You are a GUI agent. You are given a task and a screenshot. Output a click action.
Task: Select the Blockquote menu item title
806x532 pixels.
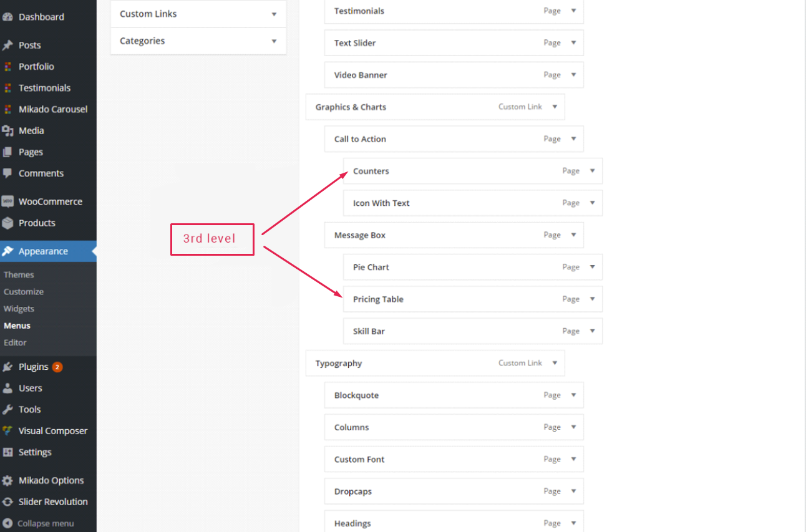pyautogui.click(x=356, y=395)
